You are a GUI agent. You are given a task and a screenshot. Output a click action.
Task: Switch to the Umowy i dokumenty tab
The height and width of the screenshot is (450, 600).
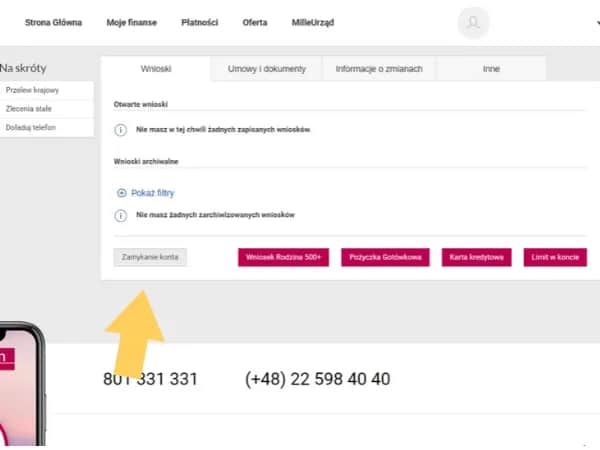[x=266, y=69]
